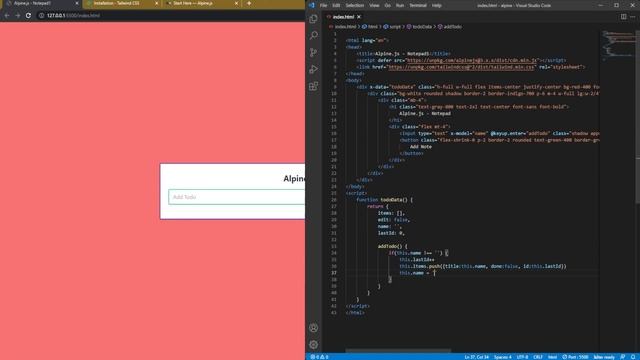
Task: Maximize the VS Code window
Action: click(616, 5)
